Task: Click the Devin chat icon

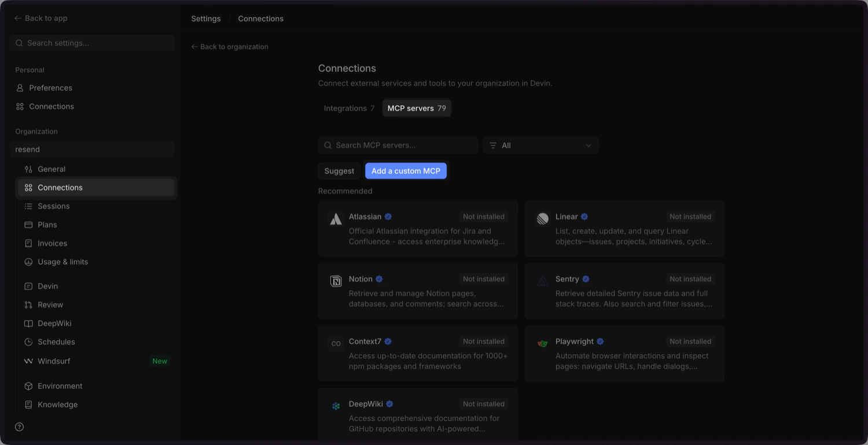Action: pyautogui.click(x=28, y=286)
